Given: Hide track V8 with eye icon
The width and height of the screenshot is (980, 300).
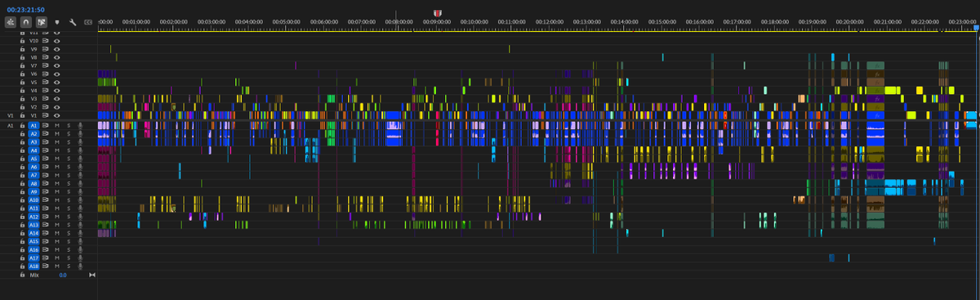Looking at the screenshot, I should [57, 57].
